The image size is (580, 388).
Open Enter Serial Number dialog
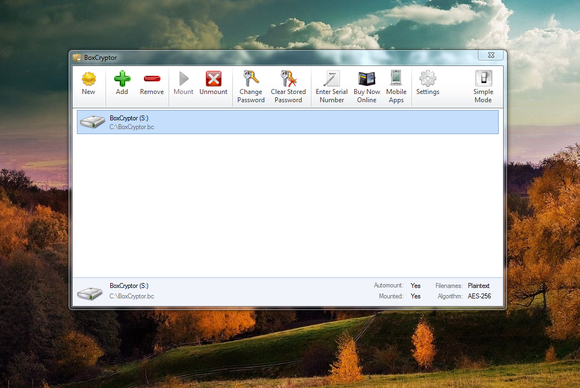pyautogui.click(x=331, y=87)
